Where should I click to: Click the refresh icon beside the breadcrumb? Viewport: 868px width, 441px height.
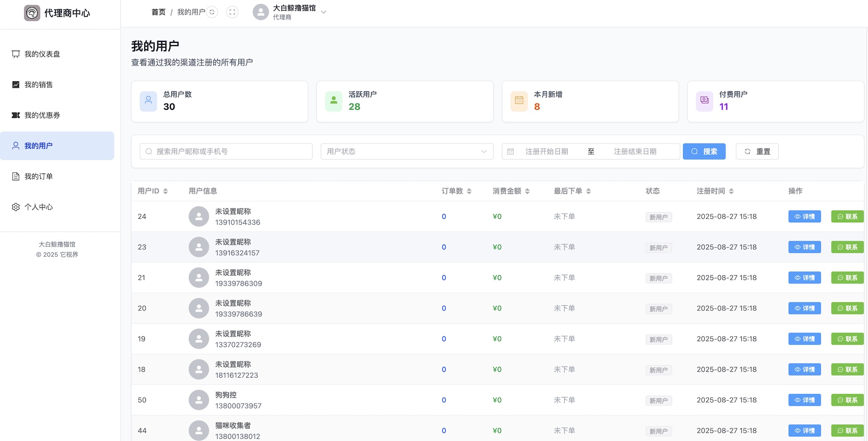pyautogui.click(x=212, y=12)
